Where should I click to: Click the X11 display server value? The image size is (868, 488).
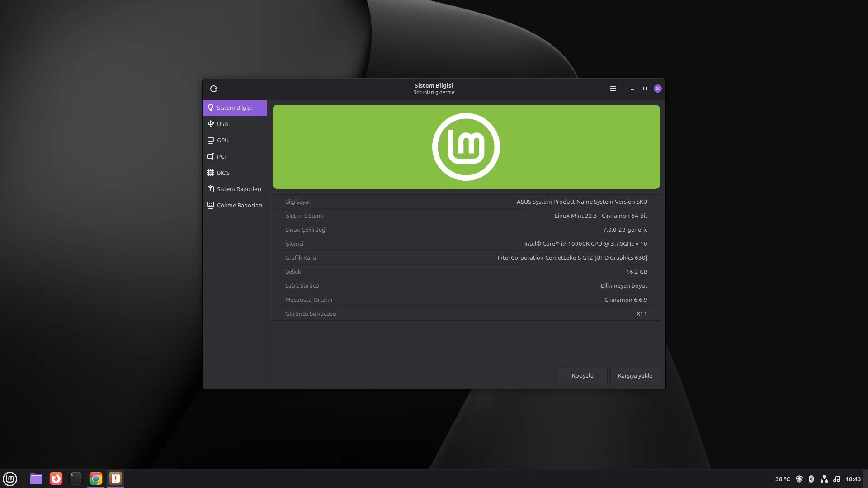[x=642, y=314]
